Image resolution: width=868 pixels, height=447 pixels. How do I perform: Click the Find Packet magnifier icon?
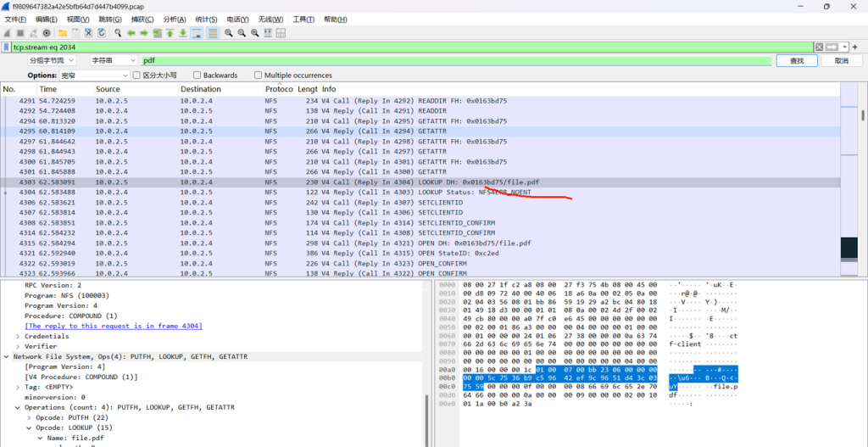point(116,33)
